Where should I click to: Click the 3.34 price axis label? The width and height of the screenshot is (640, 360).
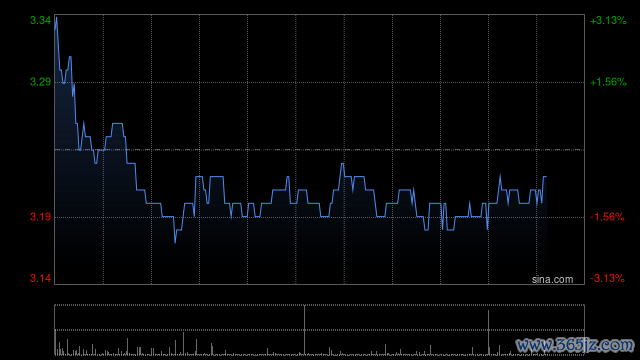tap(40, 20)
